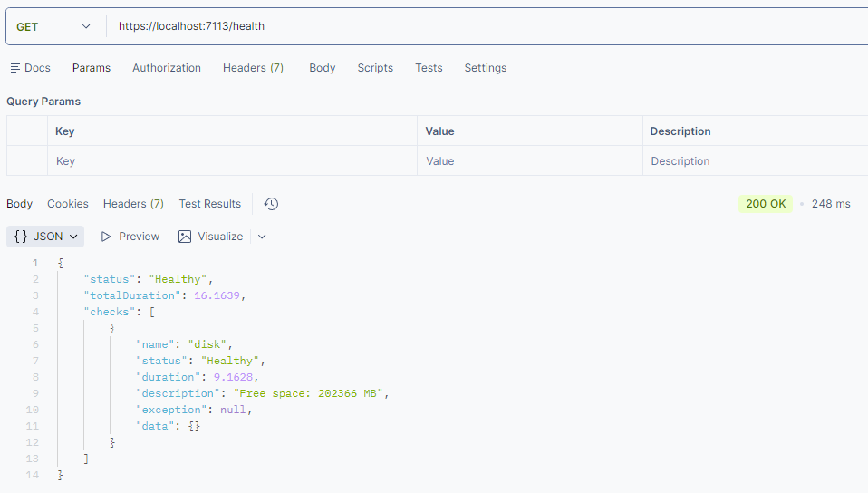Open the GET method dropdown
The width and height of the screenshot is (868, 493).
53,26
